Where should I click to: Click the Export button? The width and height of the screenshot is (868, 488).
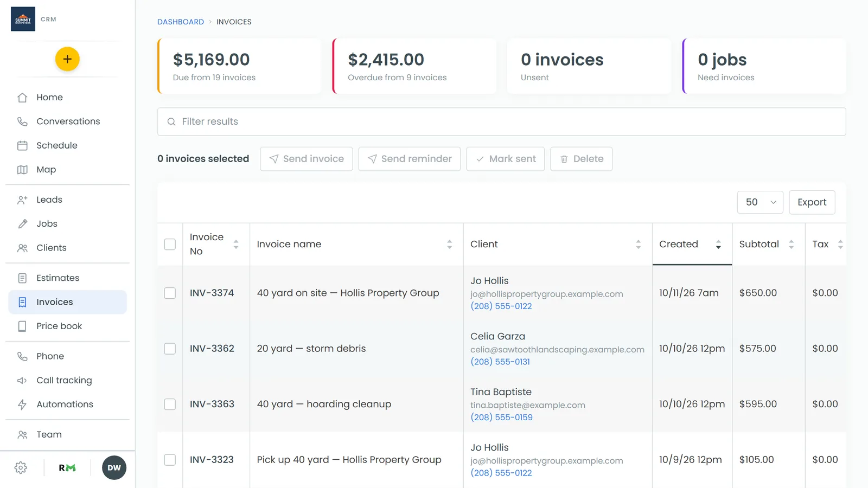[x=812, y=202]
